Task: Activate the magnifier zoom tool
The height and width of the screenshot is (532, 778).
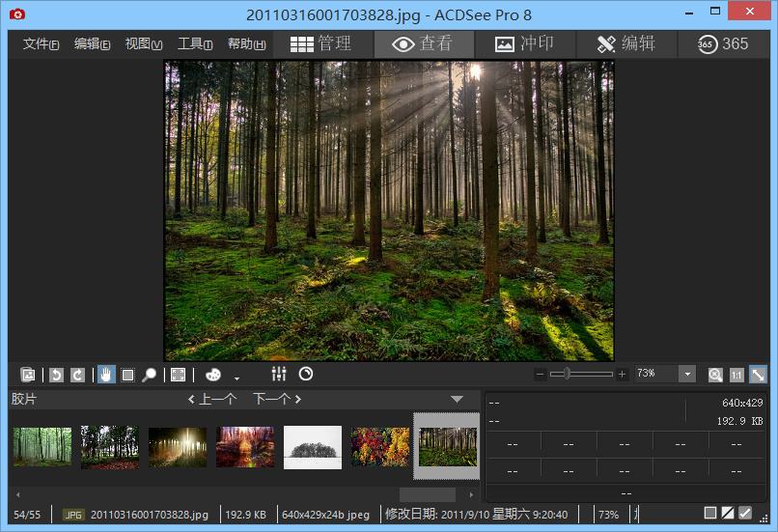Action: tap(150, 375)
